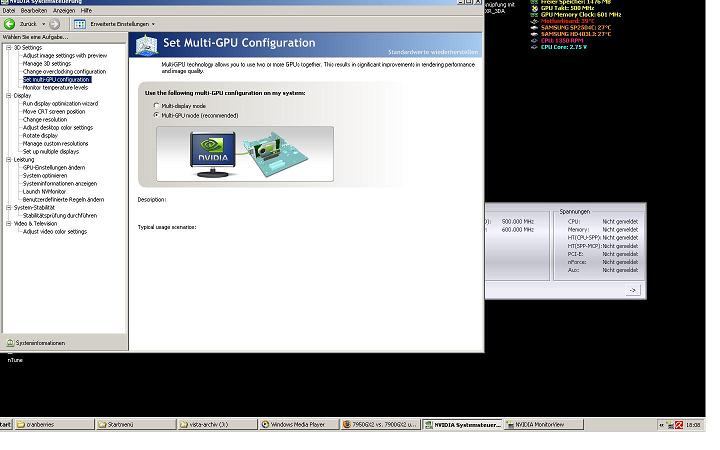Open the Hilfe menu
Screen dimensions: 720x450
(86, 10)
